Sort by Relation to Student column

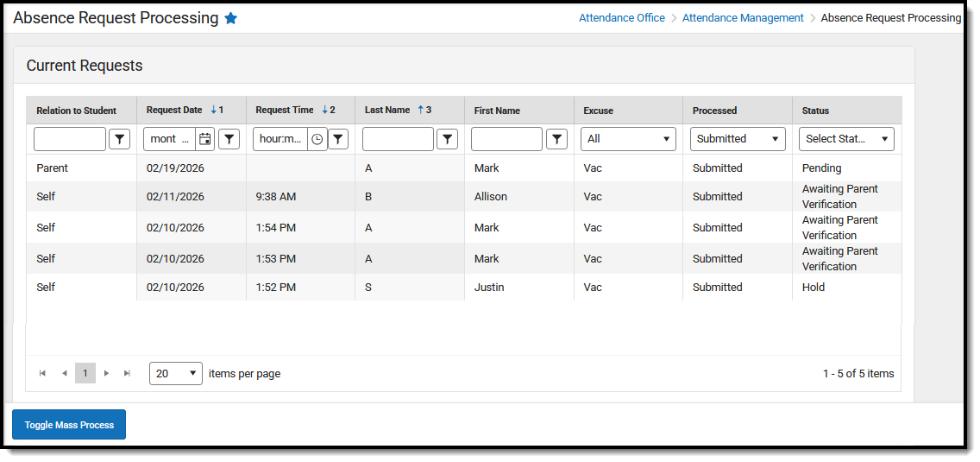tap(76, 111)
